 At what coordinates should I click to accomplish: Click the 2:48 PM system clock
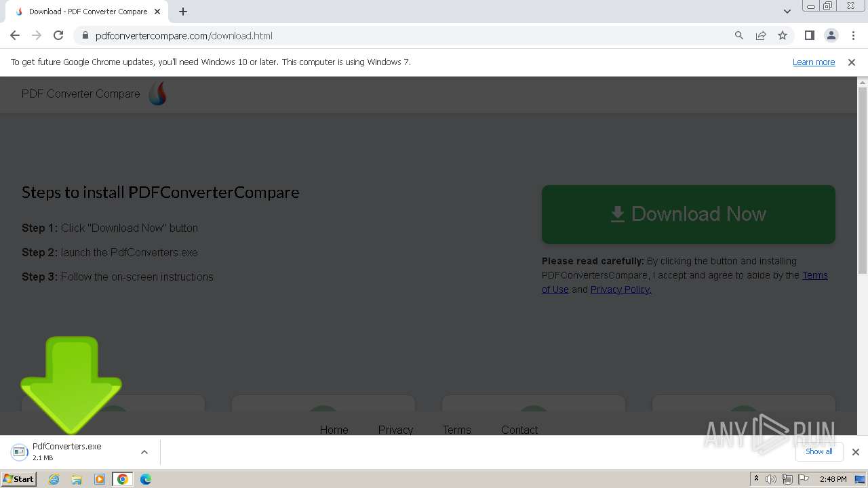(833, 479)
